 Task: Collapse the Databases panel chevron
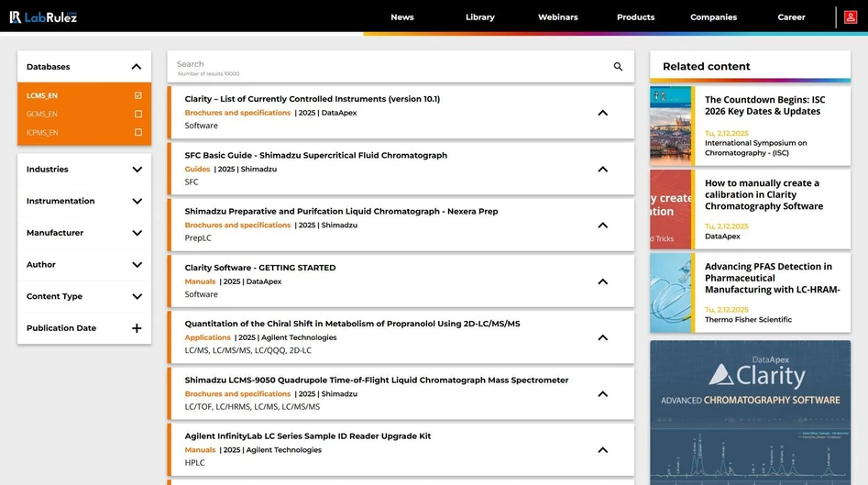pyautogui.click(x=137, y=67)
